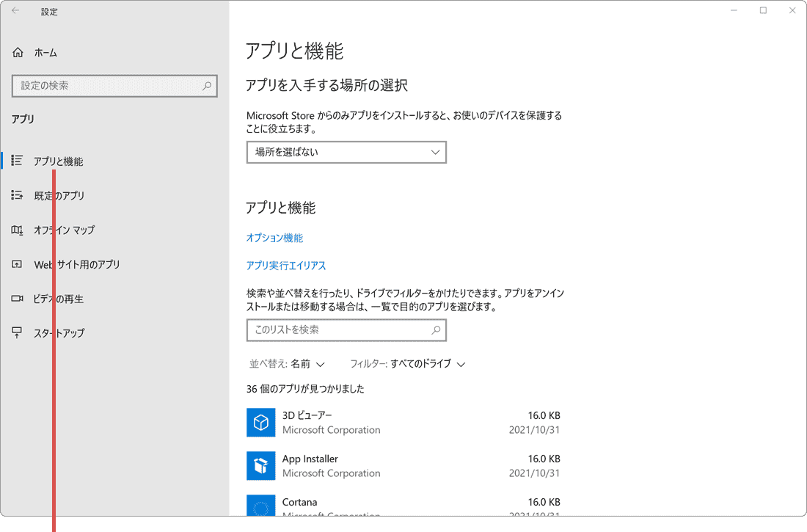Viewport: 807px width, 532px height.
Task: Select the App Installer app entry
Action: (x=310, y=465)
